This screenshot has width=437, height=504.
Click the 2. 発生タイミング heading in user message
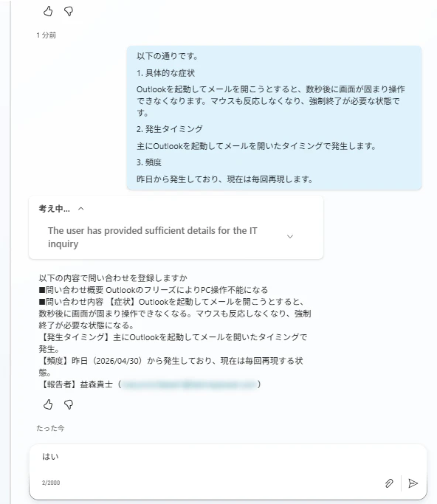[x=170, y=129]
